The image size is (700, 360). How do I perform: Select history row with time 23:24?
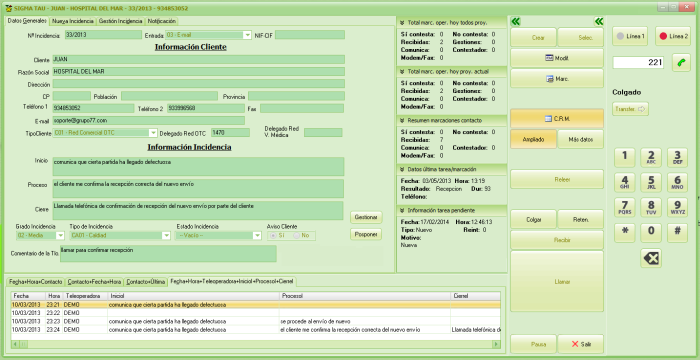pyautogui.click(x=256, y=330)
